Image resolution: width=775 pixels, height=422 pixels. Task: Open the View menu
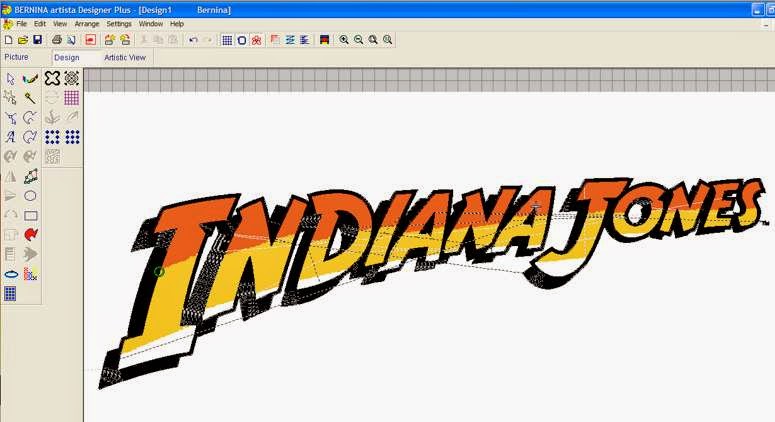point(60,24)
